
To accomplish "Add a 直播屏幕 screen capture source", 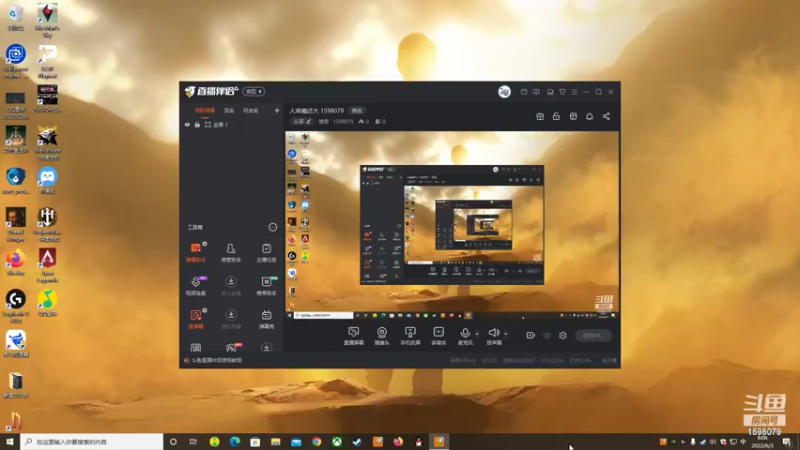I will tap(354, 336).
